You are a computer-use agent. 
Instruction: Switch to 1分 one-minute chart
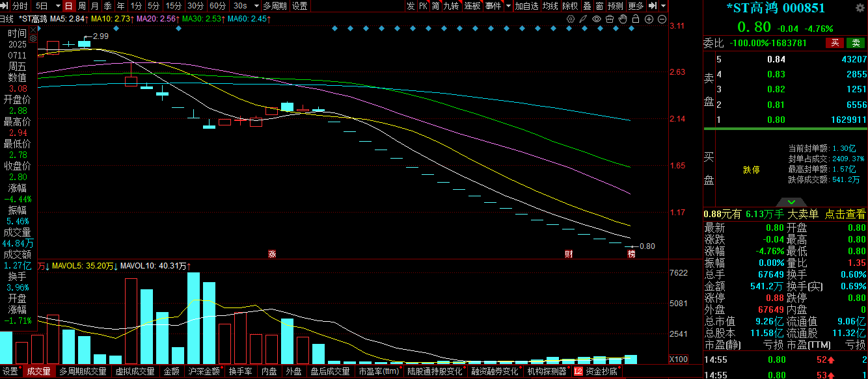(136, 6)
